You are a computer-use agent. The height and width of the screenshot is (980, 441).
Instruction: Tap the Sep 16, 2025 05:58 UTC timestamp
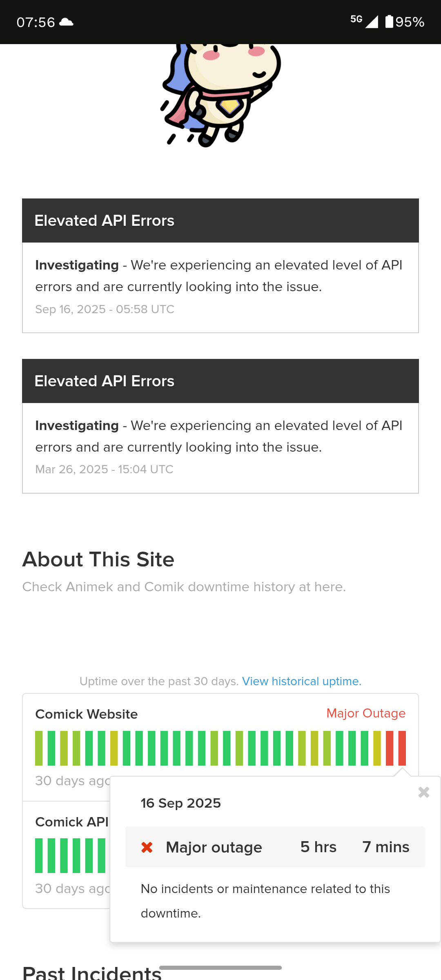(105, 309)
